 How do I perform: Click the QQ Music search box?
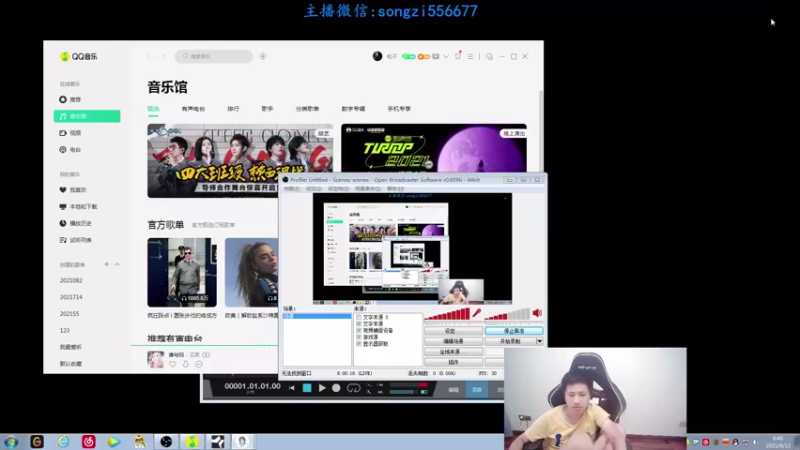pos(214,56)
